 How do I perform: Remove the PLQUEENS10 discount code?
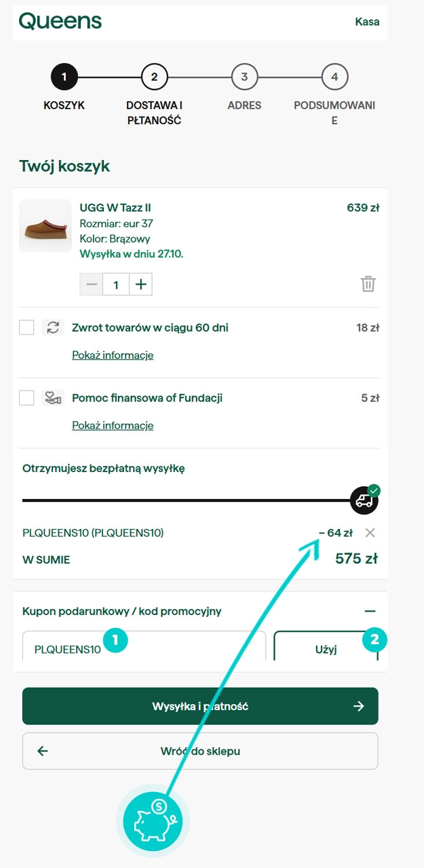click(x=370, y=533)
